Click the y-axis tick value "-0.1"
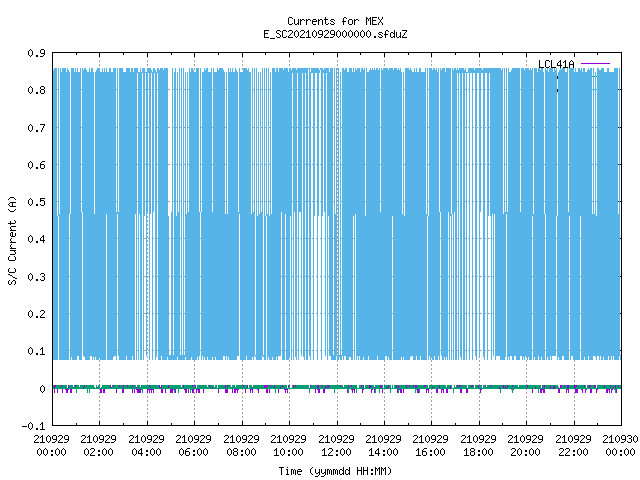 click(x=33, y=426)
